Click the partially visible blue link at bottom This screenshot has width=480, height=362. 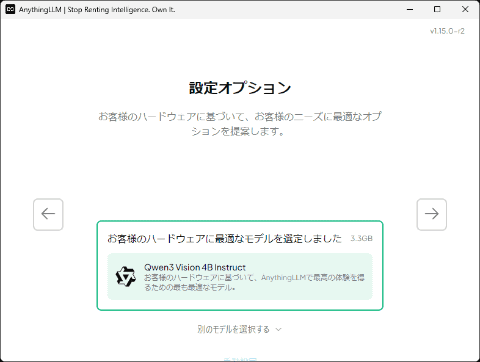point(240,359)
